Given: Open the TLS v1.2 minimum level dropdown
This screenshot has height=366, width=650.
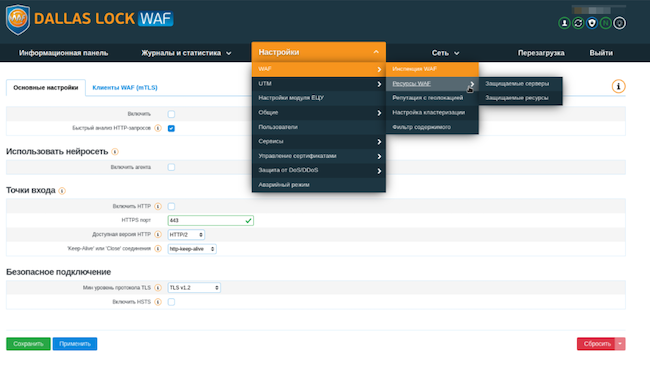Looking at the screenshot, I should click(x=194, y=288).
